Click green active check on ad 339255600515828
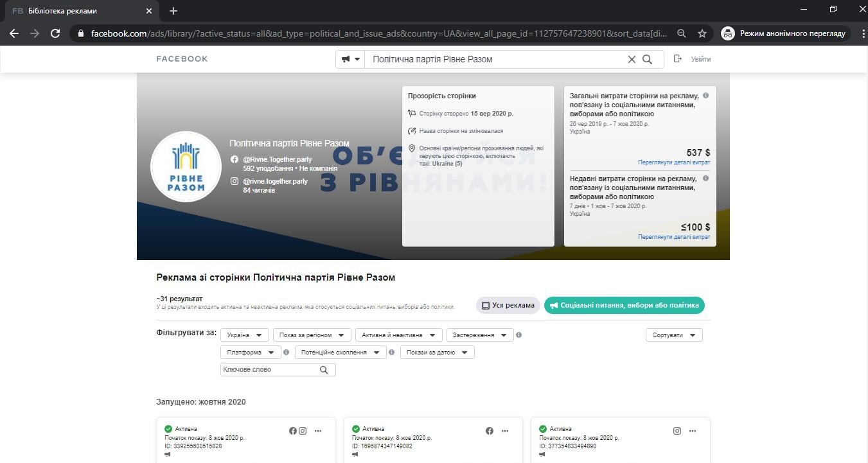Screen dimensions: 868x463 168,429
